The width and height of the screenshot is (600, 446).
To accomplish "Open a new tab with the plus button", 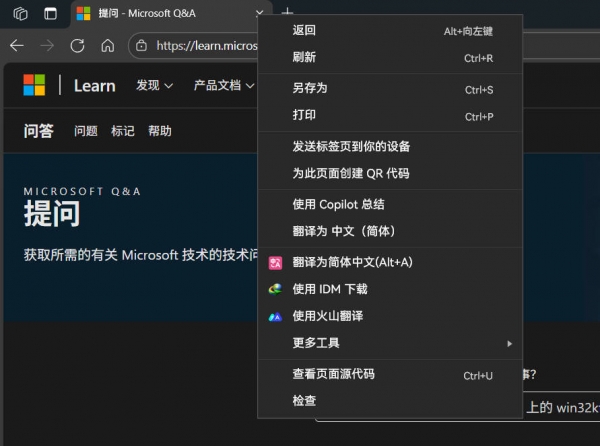I will (x=288, y=13).
